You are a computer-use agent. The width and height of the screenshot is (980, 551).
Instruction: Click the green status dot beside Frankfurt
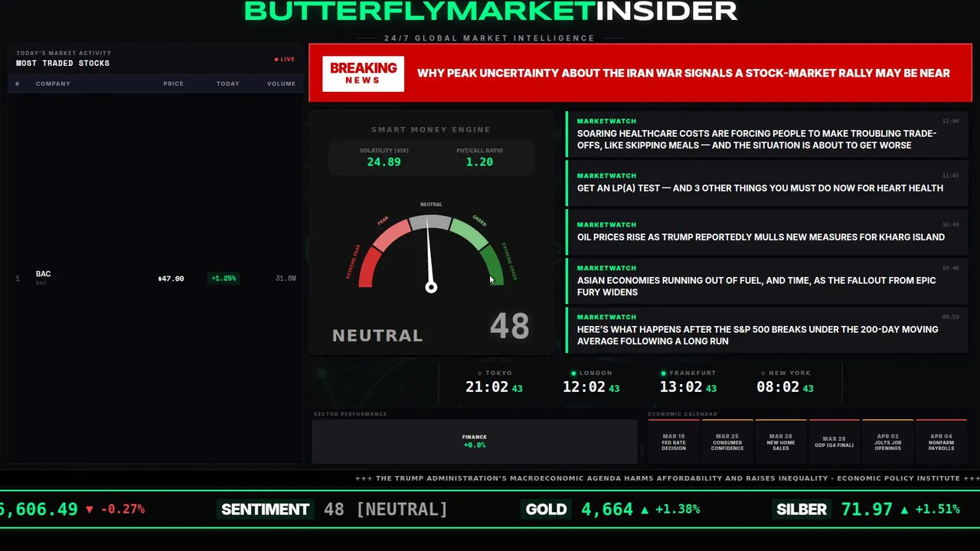(x=664, y=373)
